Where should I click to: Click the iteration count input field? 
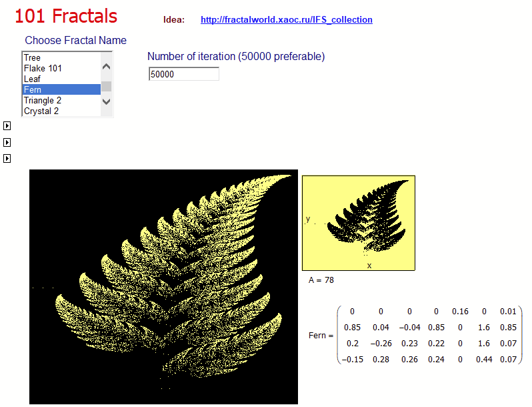tap(184, 74)
